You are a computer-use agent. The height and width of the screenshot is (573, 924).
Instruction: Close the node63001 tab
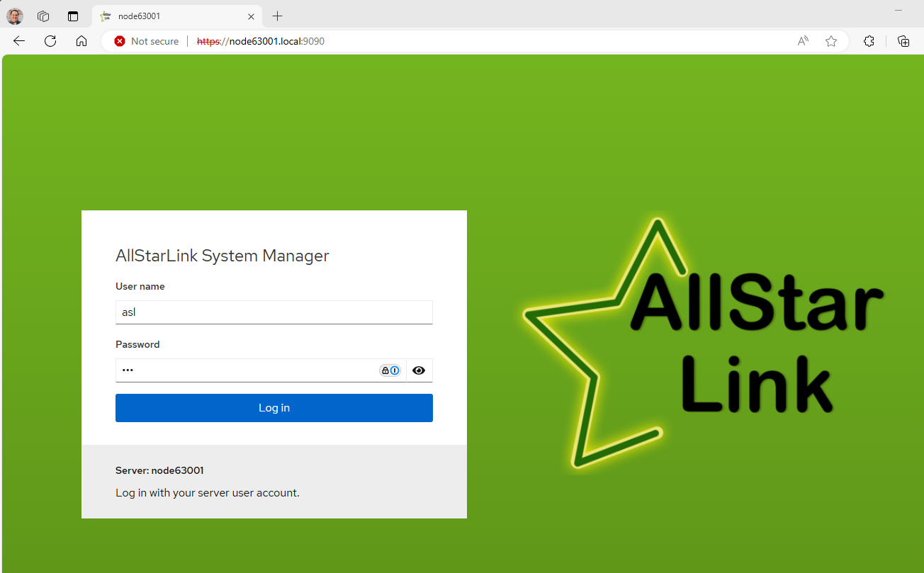pyautogui.click(x=251, y=16)
